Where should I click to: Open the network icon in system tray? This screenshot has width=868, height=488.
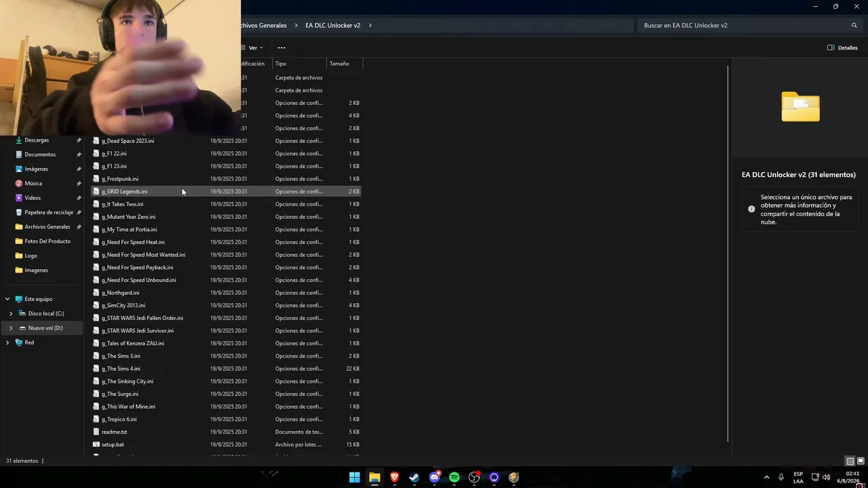click(x=815, y=477)
